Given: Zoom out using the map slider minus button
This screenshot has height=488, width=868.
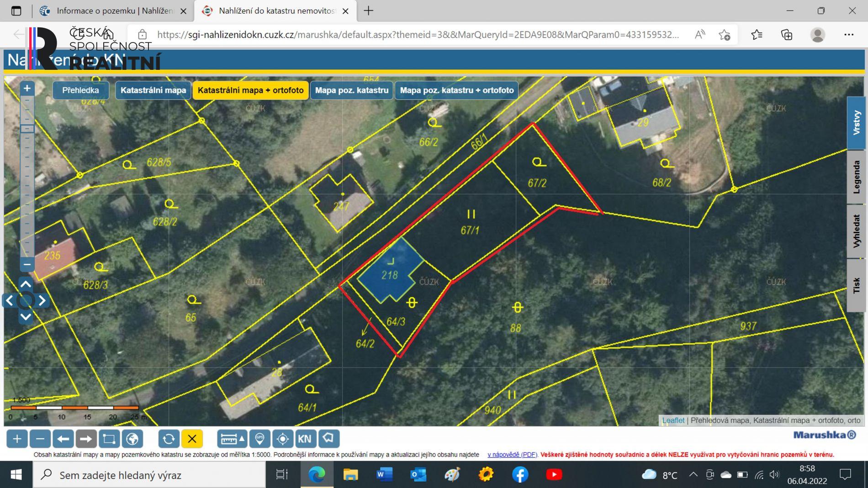Looking at the screenshot, I should click(x=27, y=264).
